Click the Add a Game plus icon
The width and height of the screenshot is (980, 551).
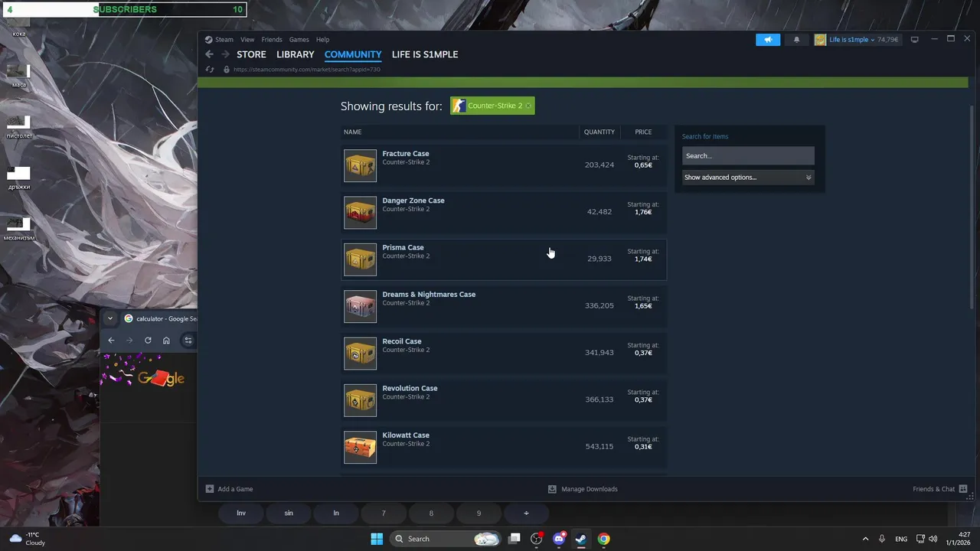(210, 489)
